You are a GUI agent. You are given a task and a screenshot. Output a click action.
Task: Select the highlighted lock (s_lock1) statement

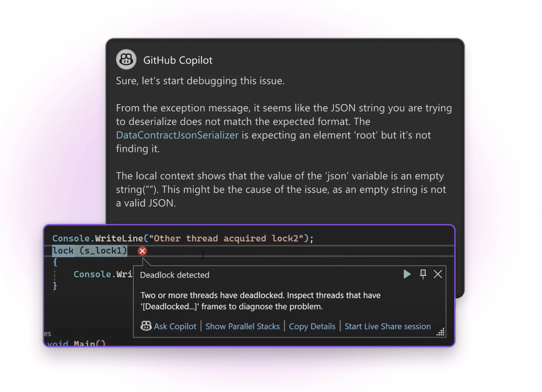90,250
